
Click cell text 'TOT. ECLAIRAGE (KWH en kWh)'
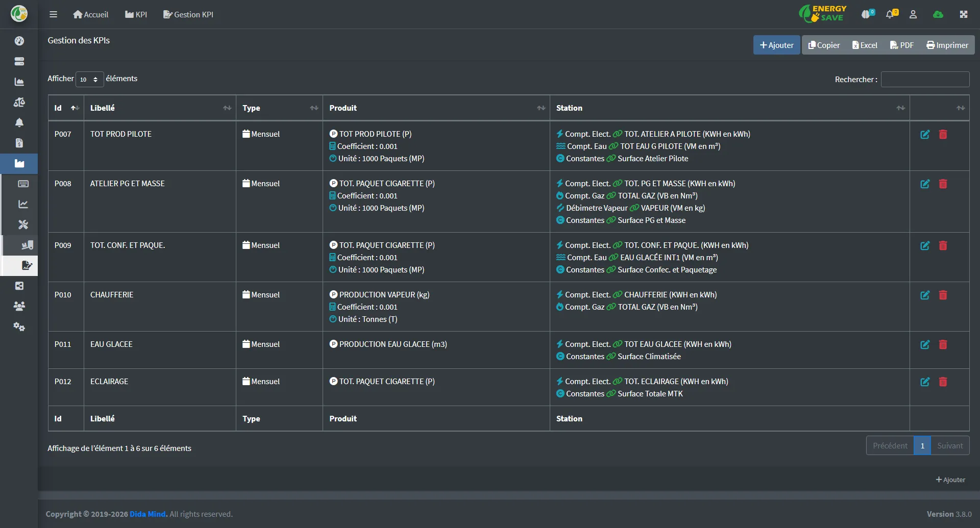tap(676, 382)
